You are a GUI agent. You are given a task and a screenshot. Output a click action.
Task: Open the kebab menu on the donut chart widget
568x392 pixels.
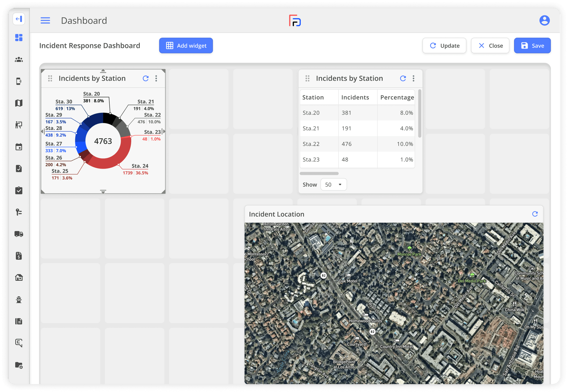pos(156,78)
